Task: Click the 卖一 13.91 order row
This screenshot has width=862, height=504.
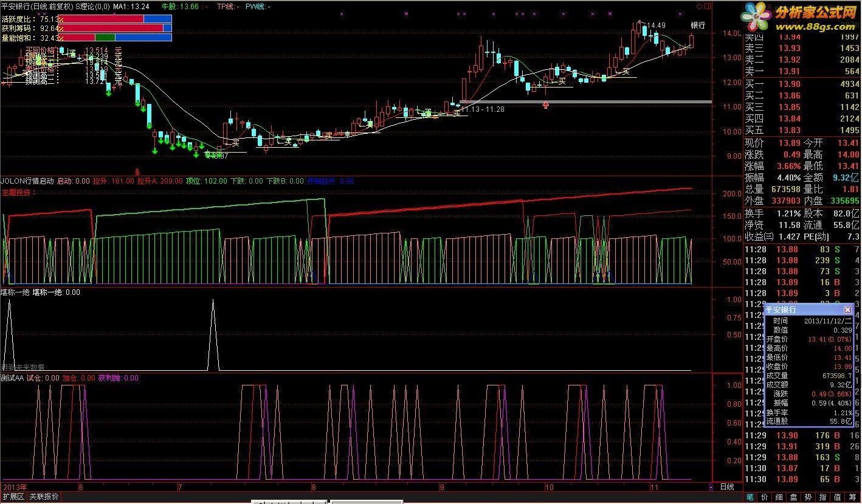Action: point(802,71)
